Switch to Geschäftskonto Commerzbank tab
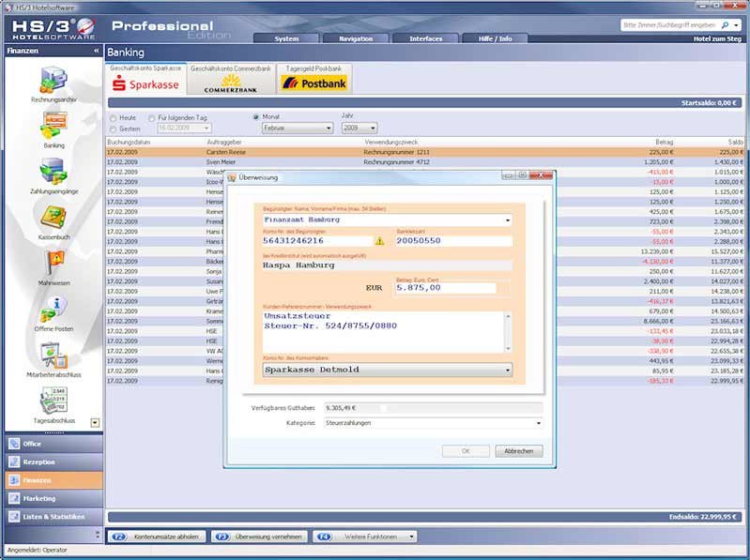750x560 pixels. coord(231,79)
